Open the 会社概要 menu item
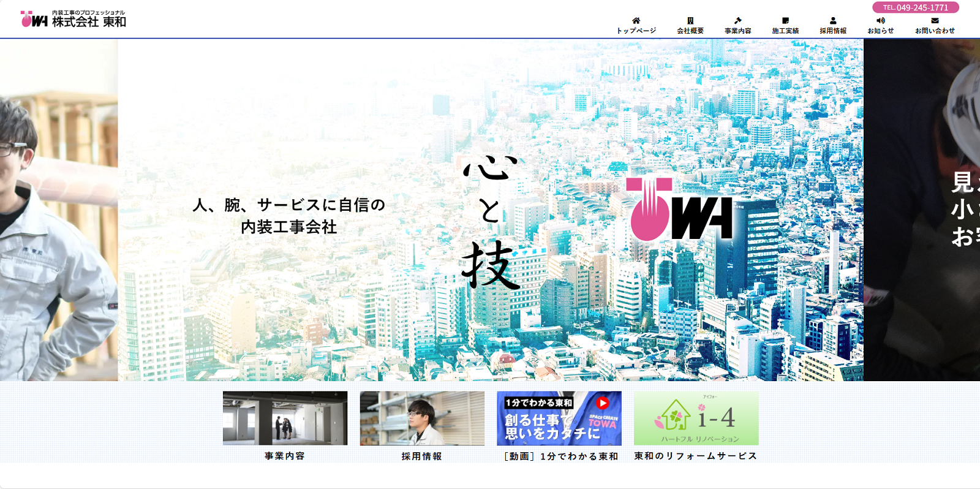 point(690,31)
